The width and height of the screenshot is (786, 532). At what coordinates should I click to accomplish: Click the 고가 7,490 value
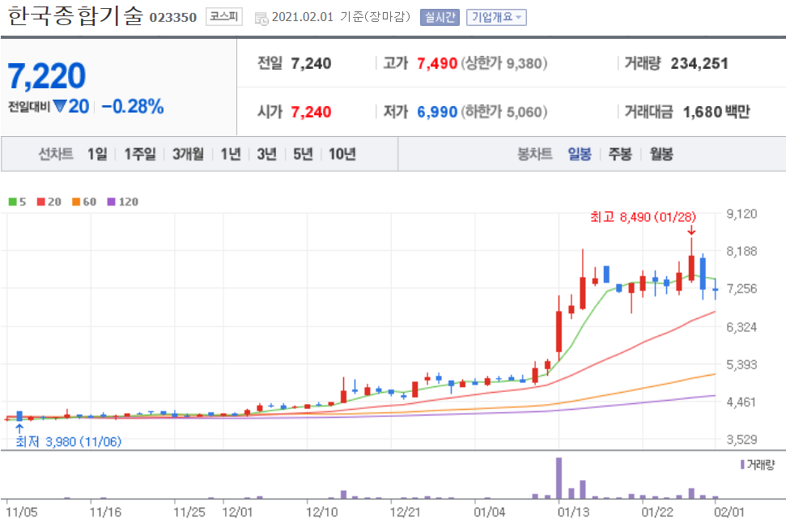437,64
